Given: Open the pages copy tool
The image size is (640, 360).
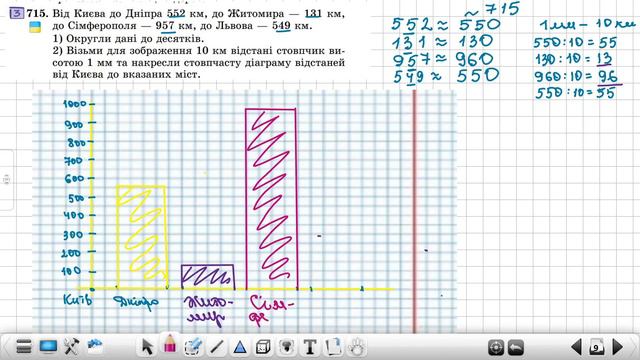Looking at the screenshot, I should (333, 347).
